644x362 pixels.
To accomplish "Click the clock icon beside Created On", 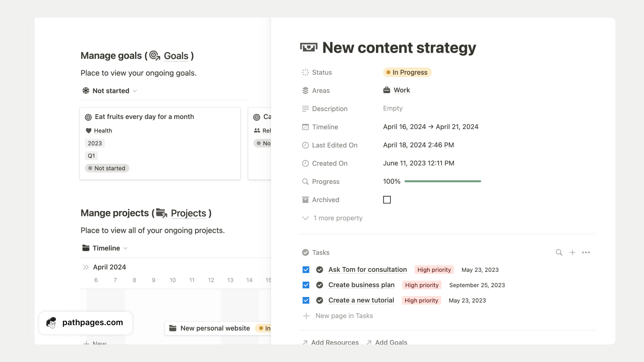I will [x=305, y=163].
